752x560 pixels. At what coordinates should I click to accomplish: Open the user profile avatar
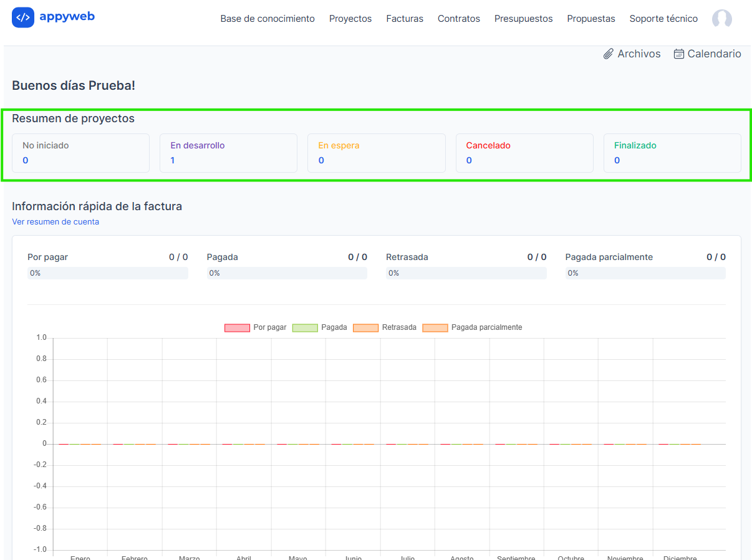click(721, 19)
